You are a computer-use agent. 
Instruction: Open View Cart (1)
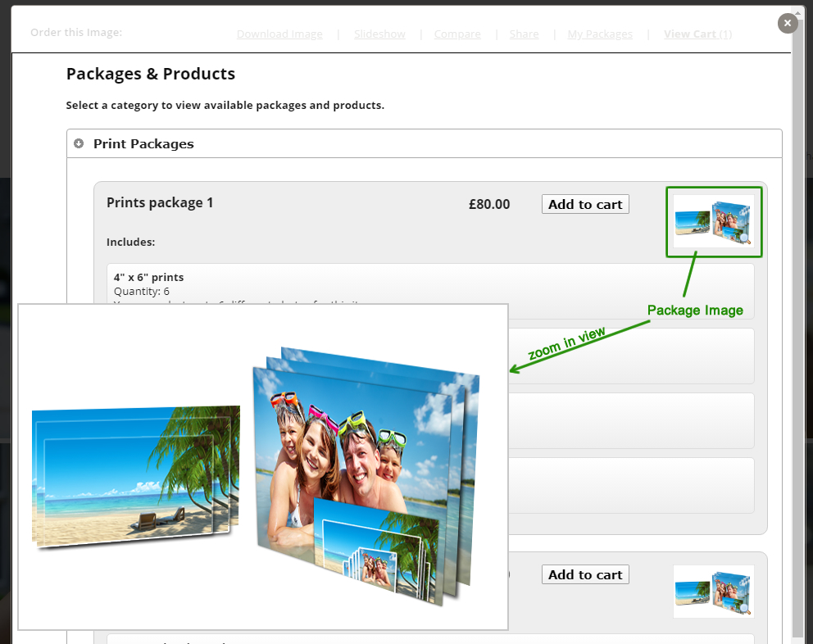(698, 34)
